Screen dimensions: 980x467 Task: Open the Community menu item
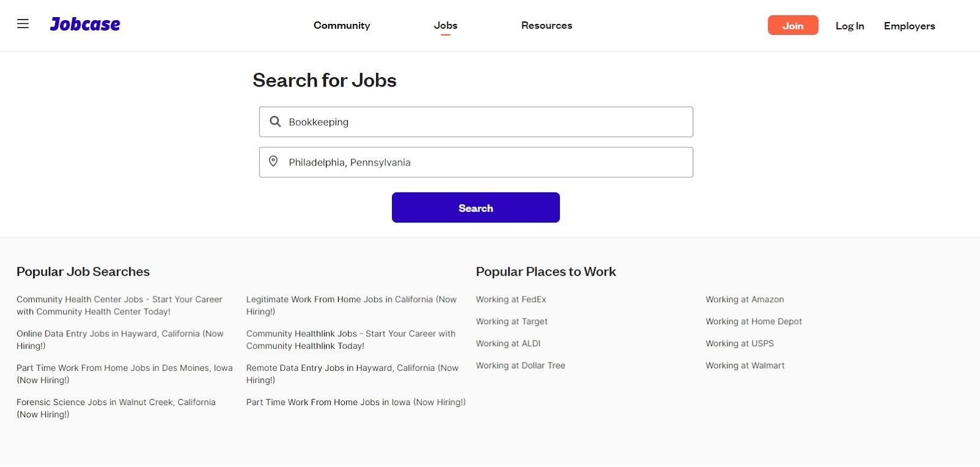(x=342, y=25)
